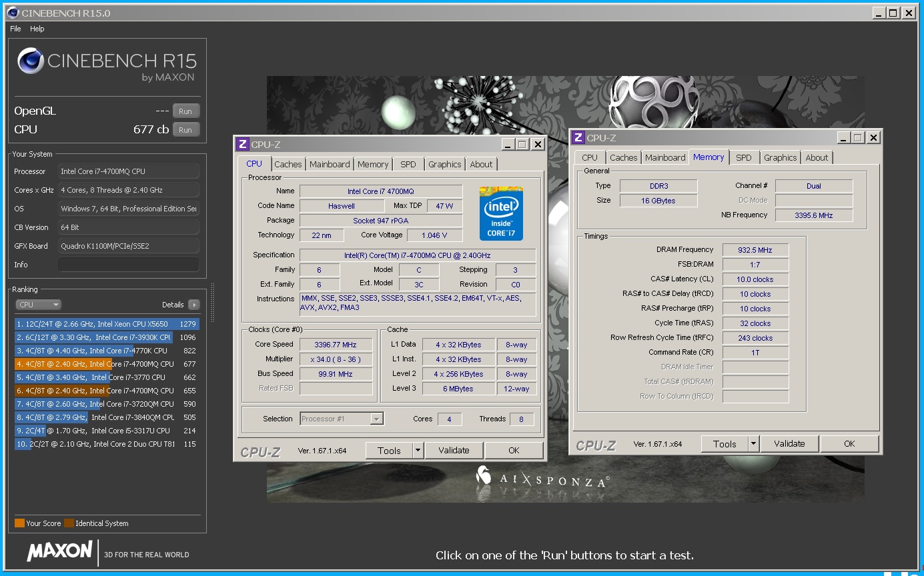Select ranking row 6 i7-4700MQ score 655
This screenshot has width=924, height=576.
107,391
